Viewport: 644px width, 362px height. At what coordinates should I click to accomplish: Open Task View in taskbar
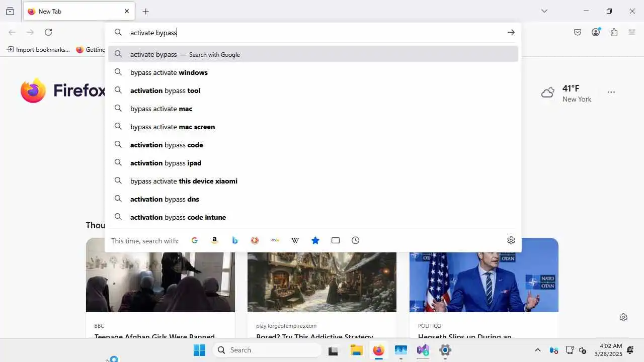[x=333, y=350]
